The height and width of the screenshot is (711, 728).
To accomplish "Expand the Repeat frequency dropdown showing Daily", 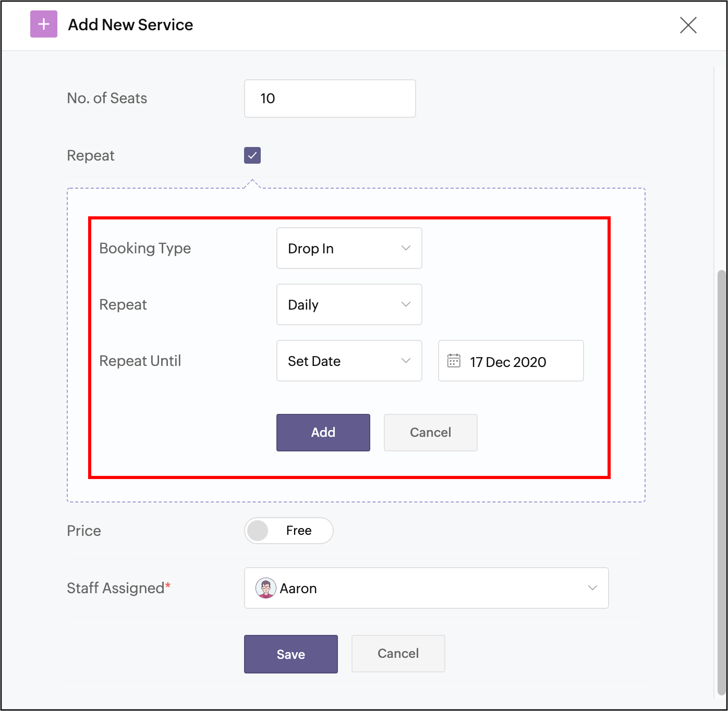I will (x=349, y=304).
